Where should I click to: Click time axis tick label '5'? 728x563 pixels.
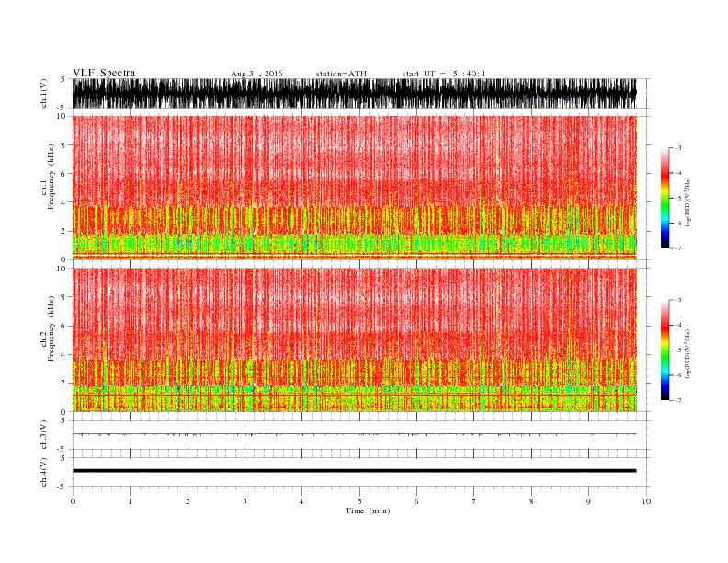[359, 501]
